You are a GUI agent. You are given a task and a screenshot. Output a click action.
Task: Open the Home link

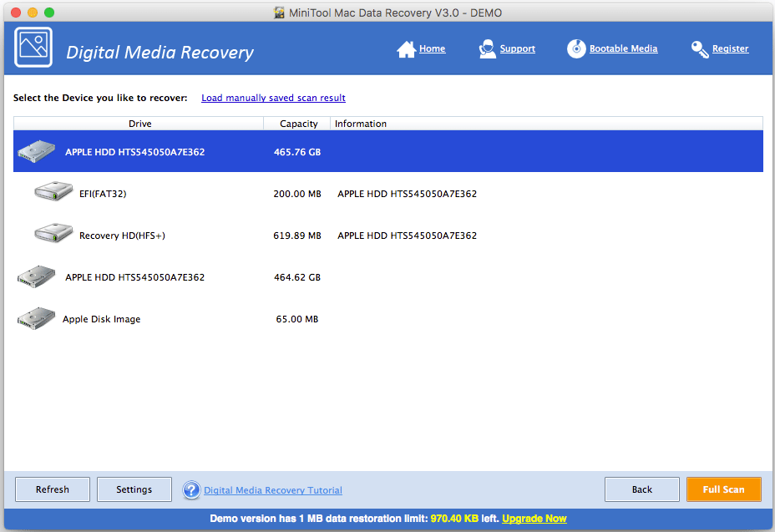pyautogui.click(x=432, y=48)
